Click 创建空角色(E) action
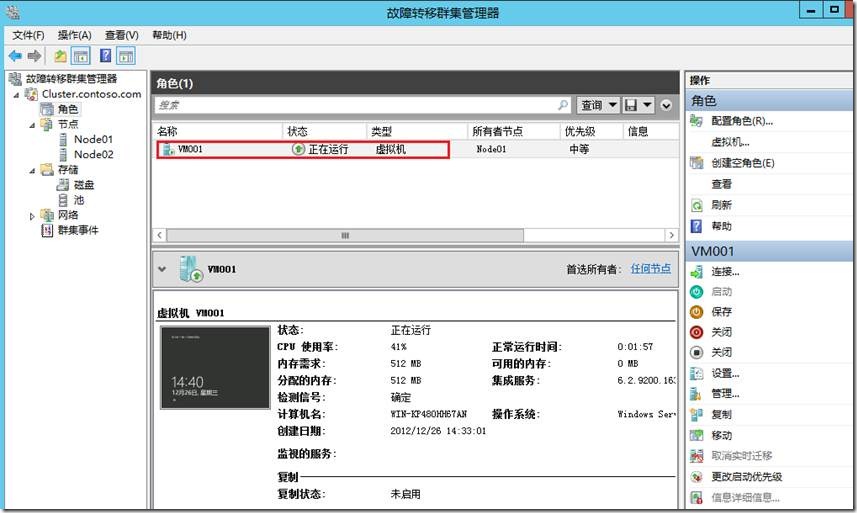 click(742, 163)
